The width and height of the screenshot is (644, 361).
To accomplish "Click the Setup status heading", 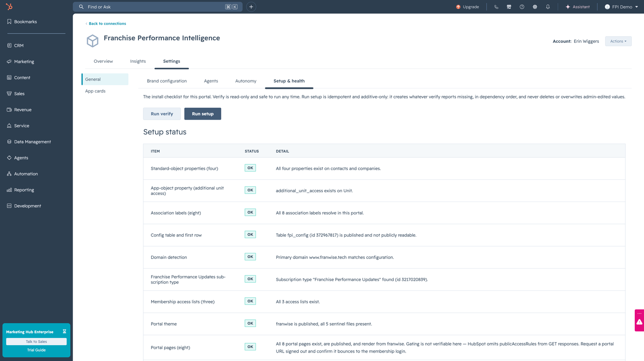I will pos(165,132).
